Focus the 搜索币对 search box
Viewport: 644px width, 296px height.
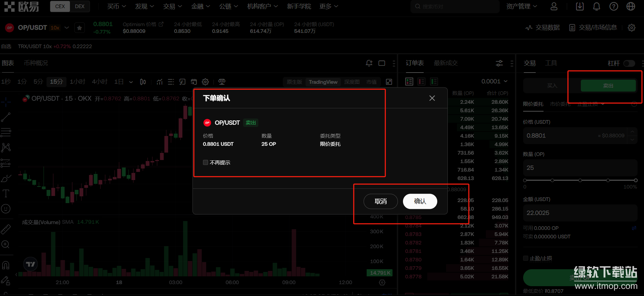point(455,6)
